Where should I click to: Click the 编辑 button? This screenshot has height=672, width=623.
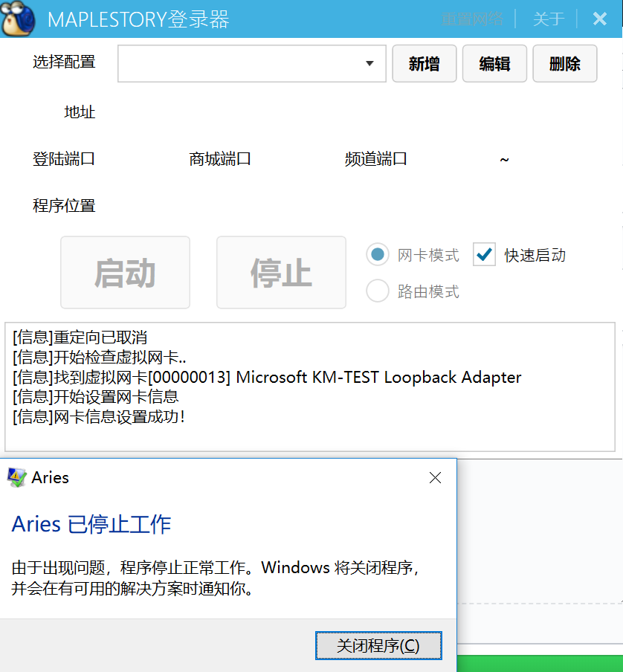494,63
